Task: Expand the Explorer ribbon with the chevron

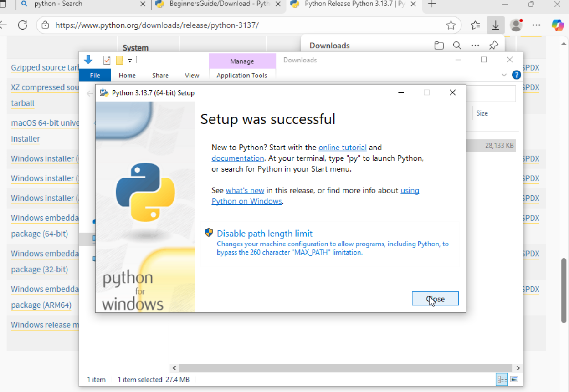Action: (x=504, y=75)
